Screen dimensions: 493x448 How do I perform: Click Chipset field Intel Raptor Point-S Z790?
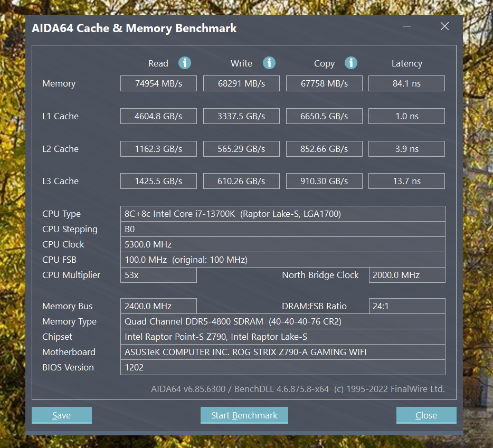pyautogui.click(x=283, y=337)
